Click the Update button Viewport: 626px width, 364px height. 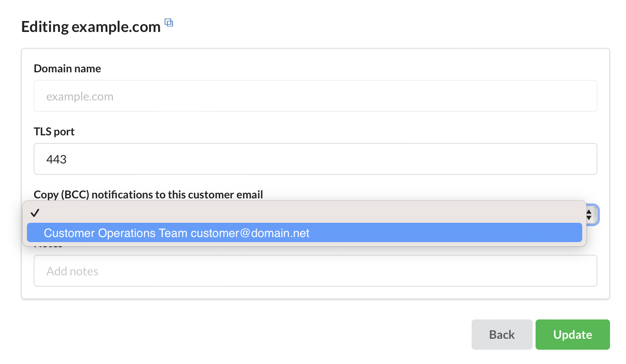pyautogui.click(x=573, y=335)
